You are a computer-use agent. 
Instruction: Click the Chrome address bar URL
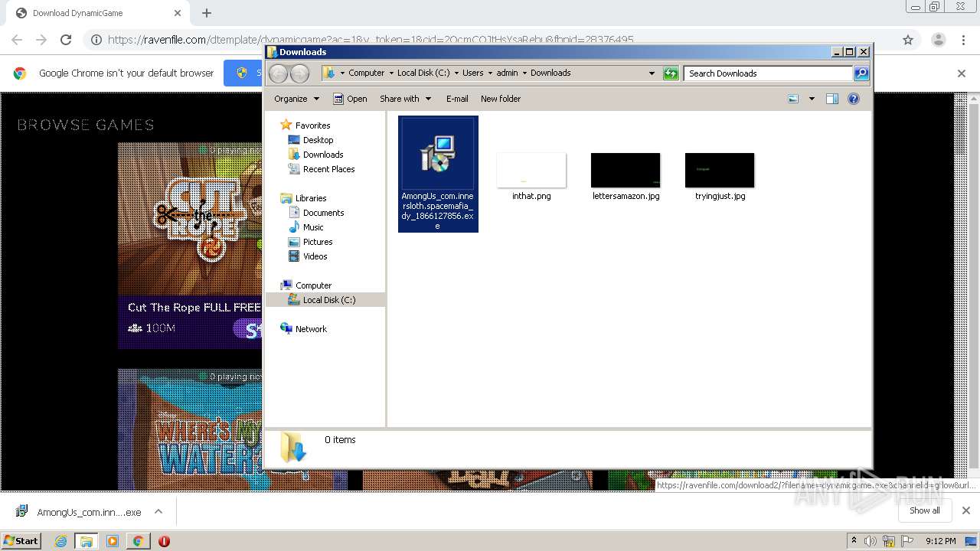coord(371,40)
